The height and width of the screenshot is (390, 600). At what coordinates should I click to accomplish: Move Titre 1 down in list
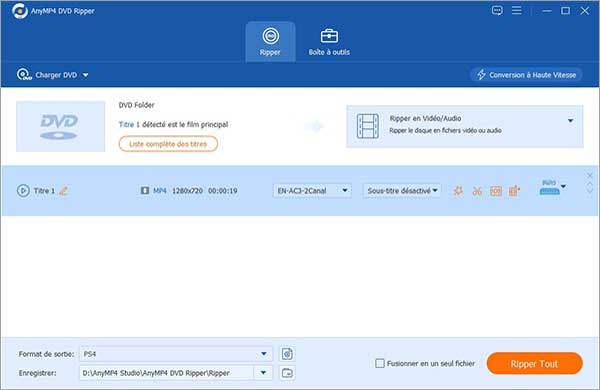click(x=589, y=190)
